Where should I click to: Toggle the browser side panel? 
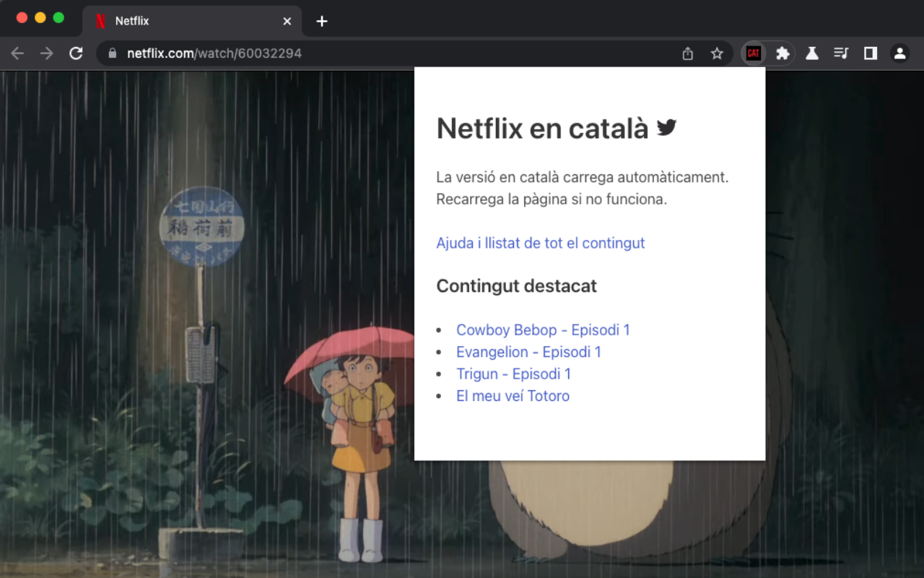tap(871, 53)
